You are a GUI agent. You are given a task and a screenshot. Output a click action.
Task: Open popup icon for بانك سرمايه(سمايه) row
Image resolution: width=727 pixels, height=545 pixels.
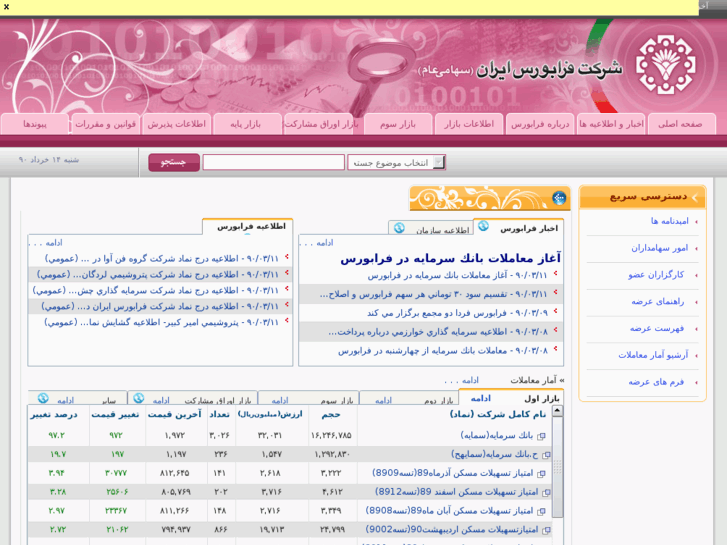[x=541, y=436]
